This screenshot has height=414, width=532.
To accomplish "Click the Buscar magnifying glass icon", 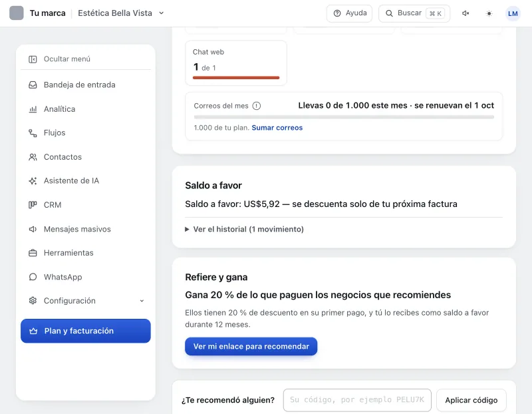I will [x=389, y=13].
